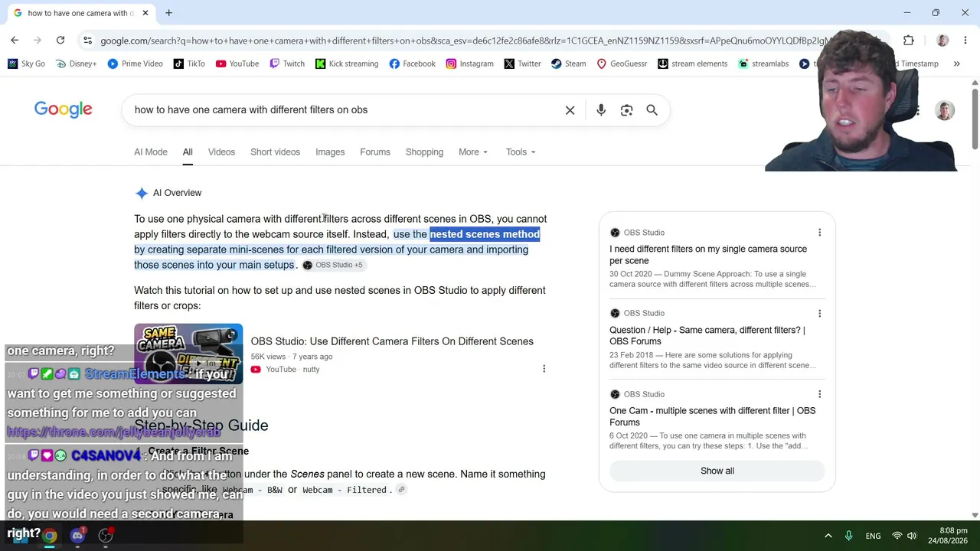Screen dimensions: 980x551
Task: Open the volume tray icon
Action: click(913, 536)
